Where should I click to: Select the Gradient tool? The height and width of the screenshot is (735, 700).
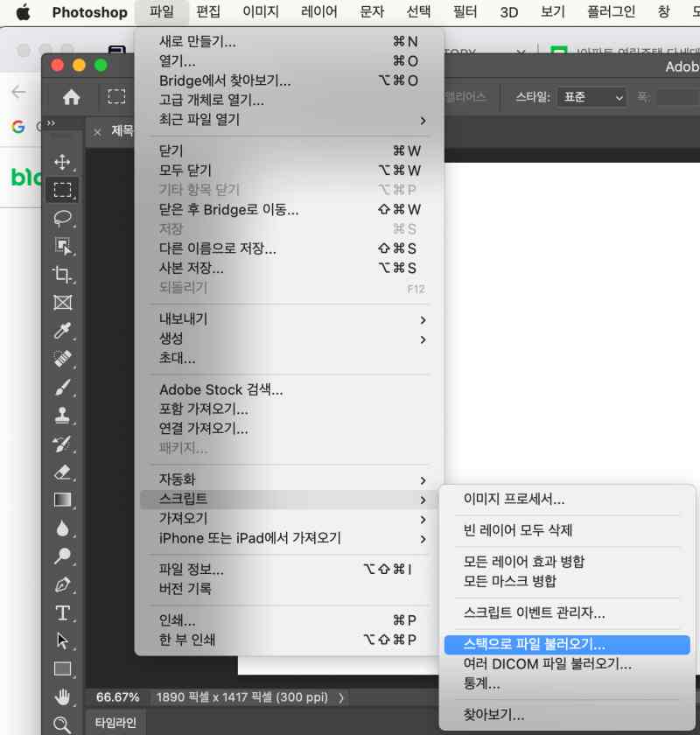(62, 500)
